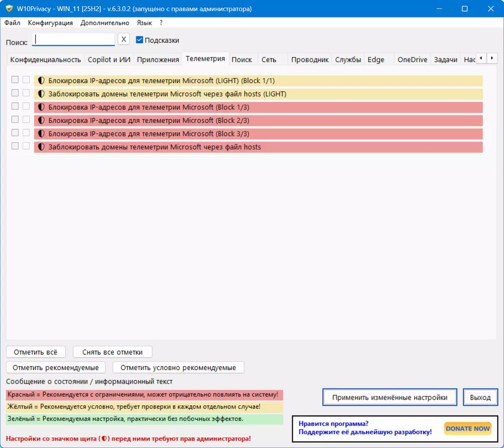Check first box for last hosts file row
Screen dimensions: 504x448
[x=15, y=146]
